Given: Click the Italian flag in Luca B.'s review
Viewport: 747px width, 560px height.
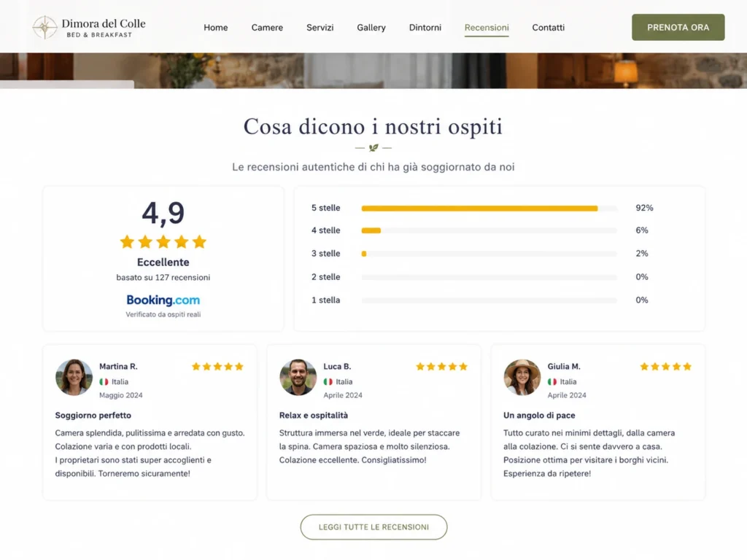Looking at the screenshot, I should 328,382.
